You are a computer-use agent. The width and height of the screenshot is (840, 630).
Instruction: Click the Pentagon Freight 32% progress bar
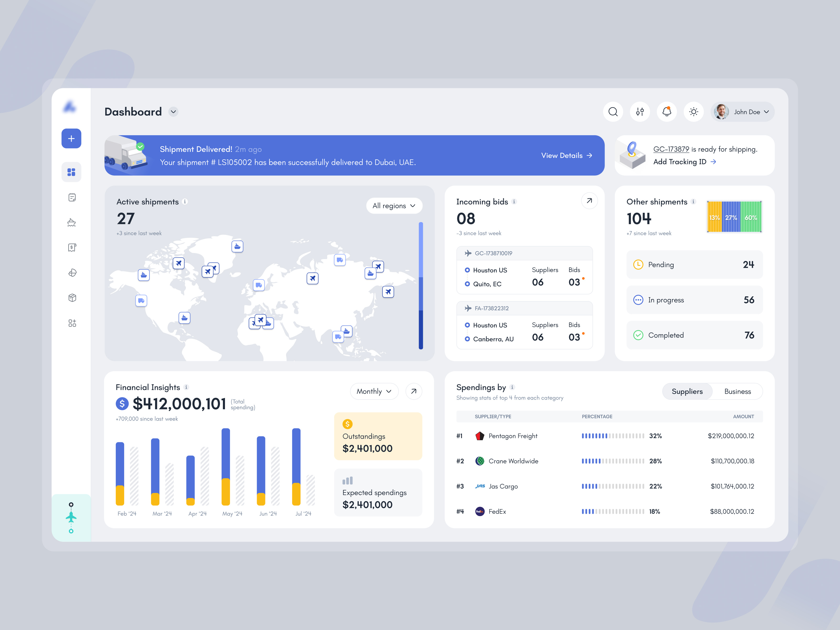613,436
